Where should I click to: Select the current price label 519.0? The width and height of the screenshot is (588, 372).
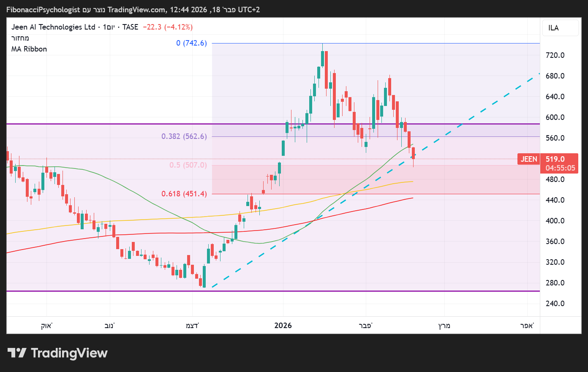[x=555, y=159]
